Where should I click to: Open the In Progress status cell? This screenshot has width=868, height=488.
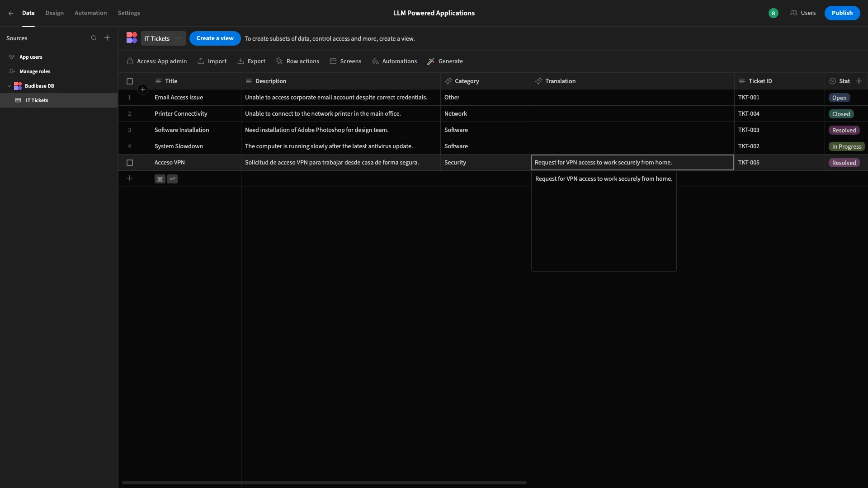click(x=847, y=146)
